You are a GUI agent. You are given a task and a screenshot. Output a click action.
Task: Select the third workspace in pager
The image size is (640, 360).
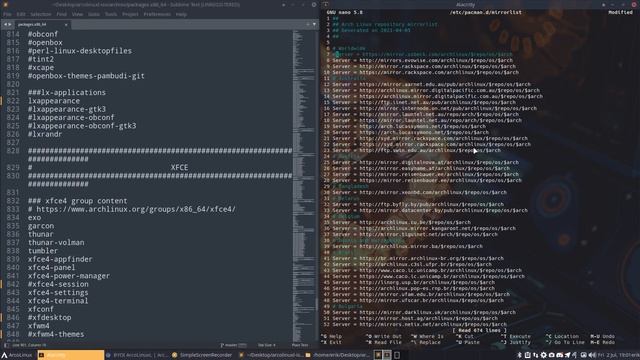[397, 355]
